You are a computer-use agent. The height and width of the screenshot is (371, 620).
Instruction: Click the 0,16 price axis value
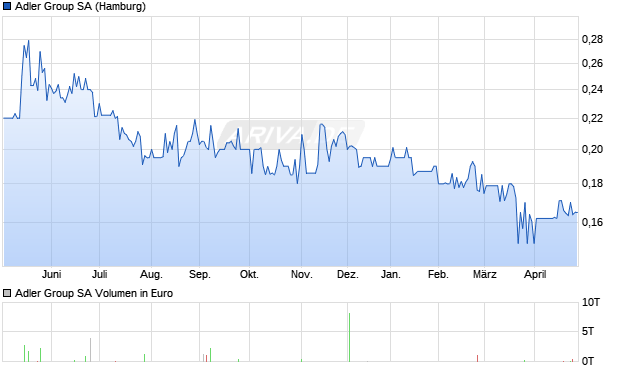pos(592,222)
